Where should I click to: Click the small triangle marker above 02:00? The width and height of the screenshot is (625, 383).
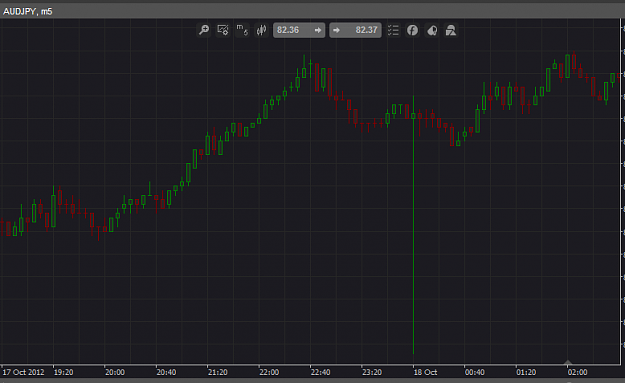(x=568, y=362)
